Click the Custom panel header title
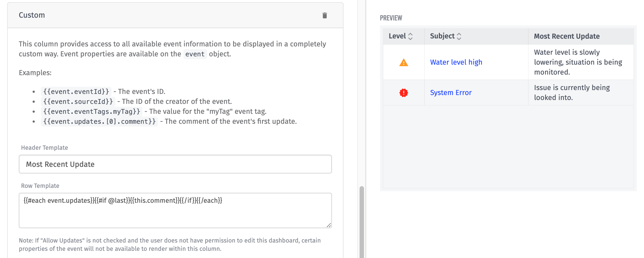 click(32, 15)
